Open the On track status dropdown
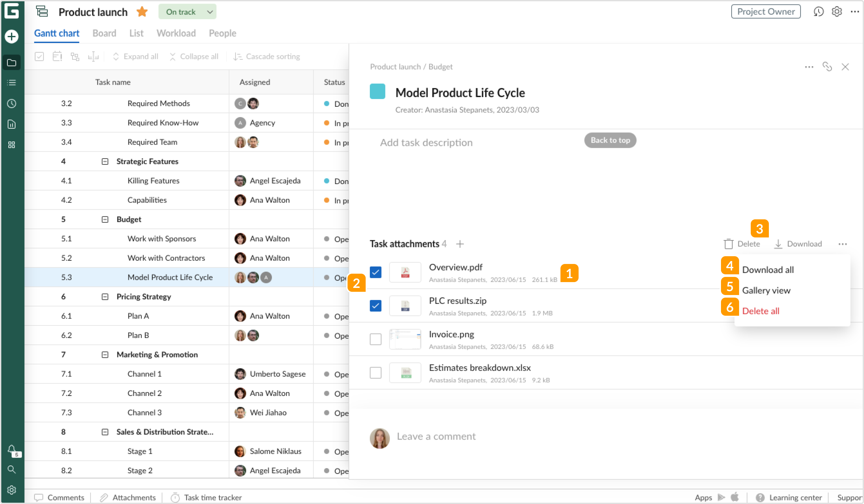Image resolution: width=864 pixels, height=504 pixels. pyautogui.click(x=187, y=12)
